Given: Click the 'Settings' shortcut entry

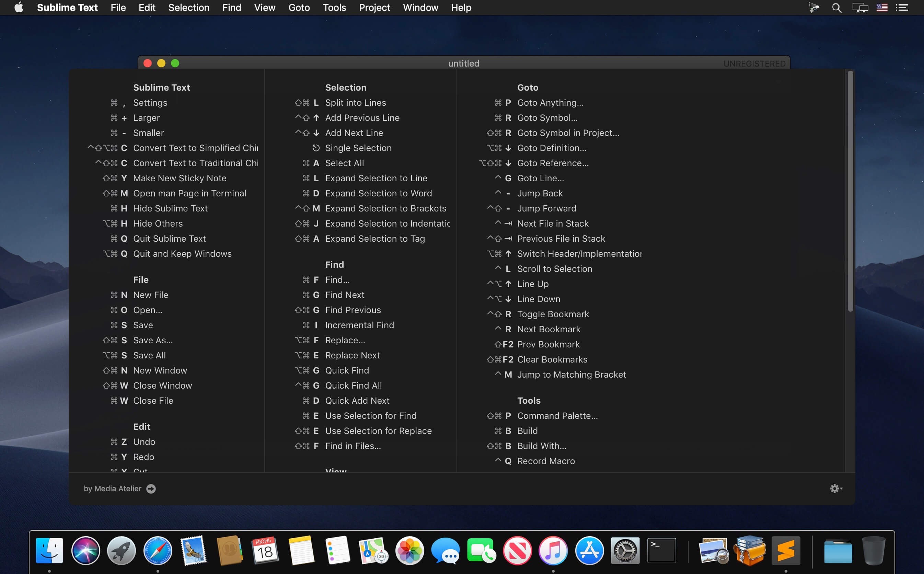Looking at the screenshot, I should tap(150, 103).
